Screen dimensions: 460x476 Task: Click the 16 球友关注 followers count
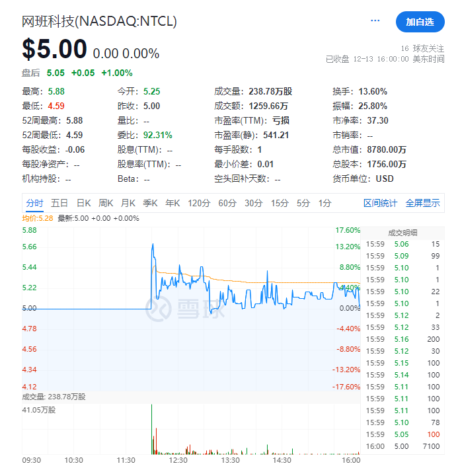tap(422, 48)
